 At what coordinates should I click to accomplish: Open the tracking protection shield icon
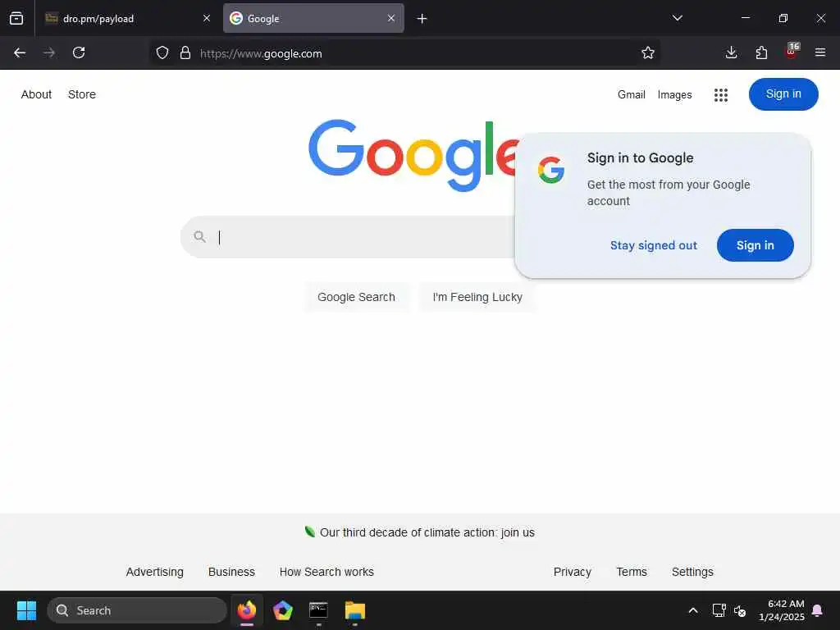[x=162, y=52]
